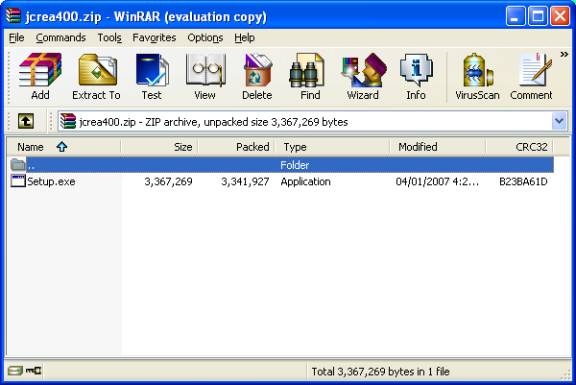Click the parent folder icon in list
Image resolution: width=576 pixels, height=385 pixels.
(18, 165)
